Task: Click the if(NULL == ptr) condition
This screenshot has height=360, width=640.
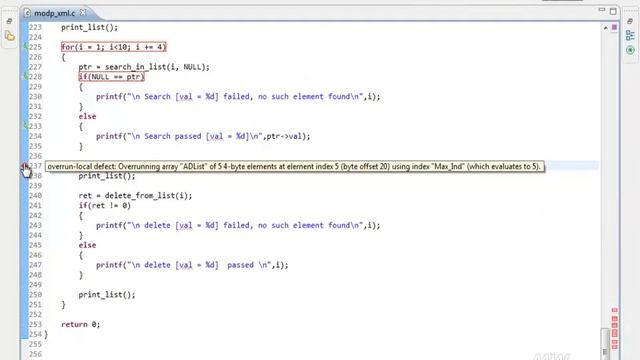Action: pyautogui.click(x=111, y=76)
